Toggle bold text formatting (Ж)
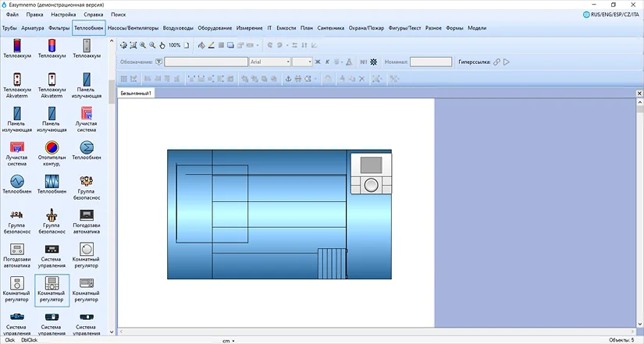This screenshot has width=644, height=344. click(318, 62)
